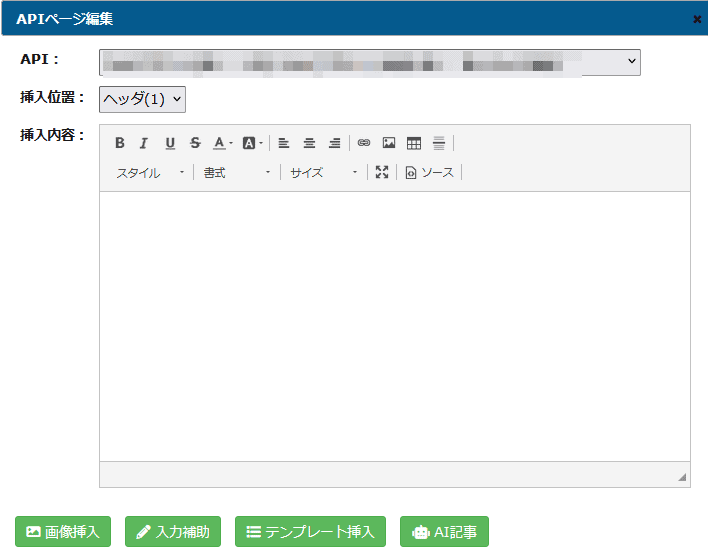
Task: Switch to ソース source view
Action: point(430,173)
